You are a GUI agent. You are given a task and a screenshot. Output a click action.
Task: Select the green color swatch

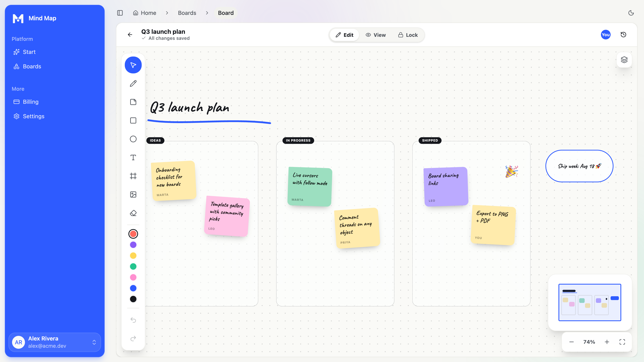pyautogui.click(x=133, y=266)
